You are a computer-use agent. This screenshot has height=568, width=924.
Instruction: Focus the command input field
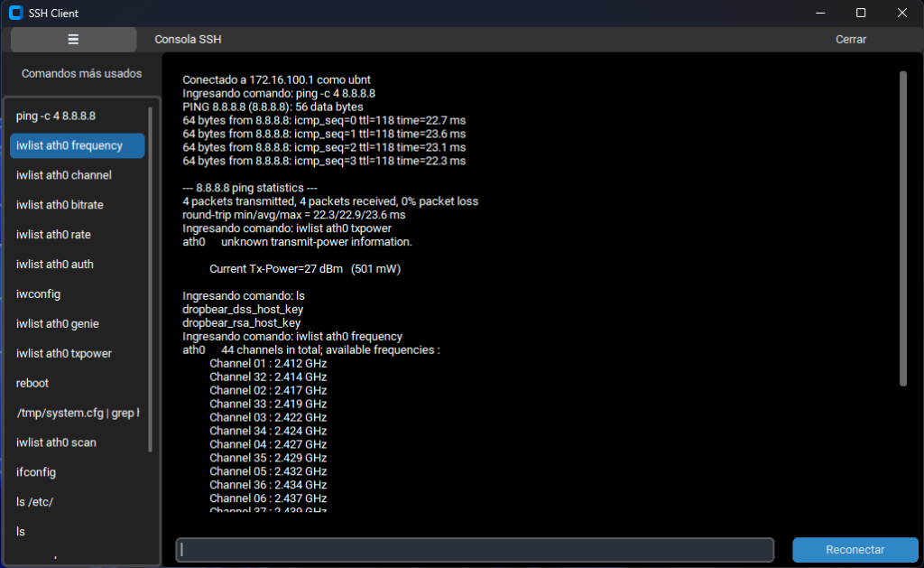point(475,550)
